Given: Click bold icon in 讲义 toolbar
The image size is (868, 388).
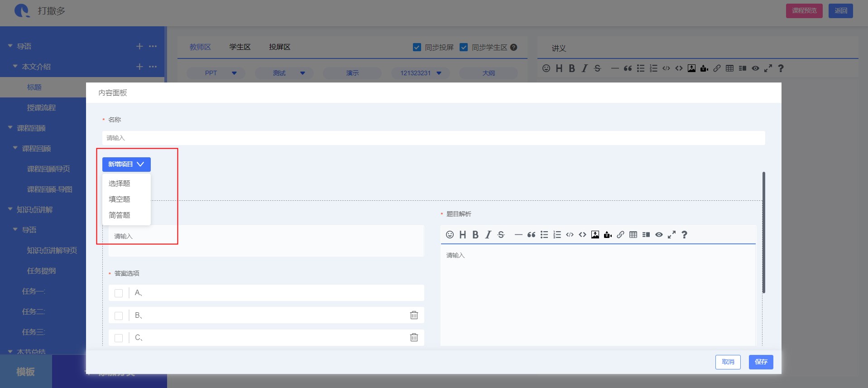Looking at the screenshot, I should 572,68.
